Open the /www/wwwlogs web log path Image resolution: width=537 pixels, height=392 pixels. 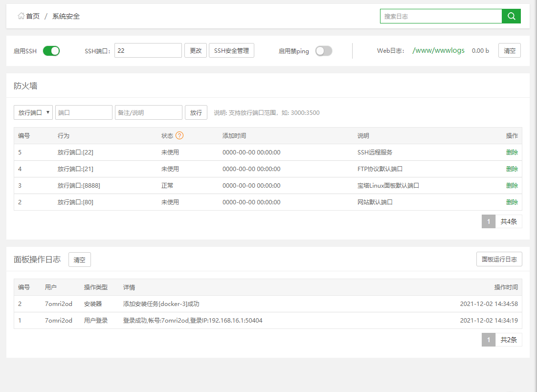click(x=438, y=50)
